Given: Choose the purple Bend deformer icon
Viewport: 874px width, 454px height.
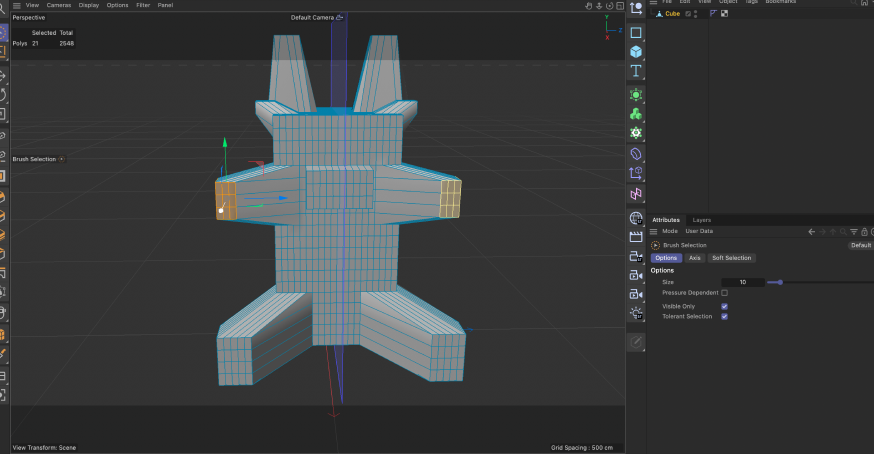Looking at the screenshot, I should point(636,154).
